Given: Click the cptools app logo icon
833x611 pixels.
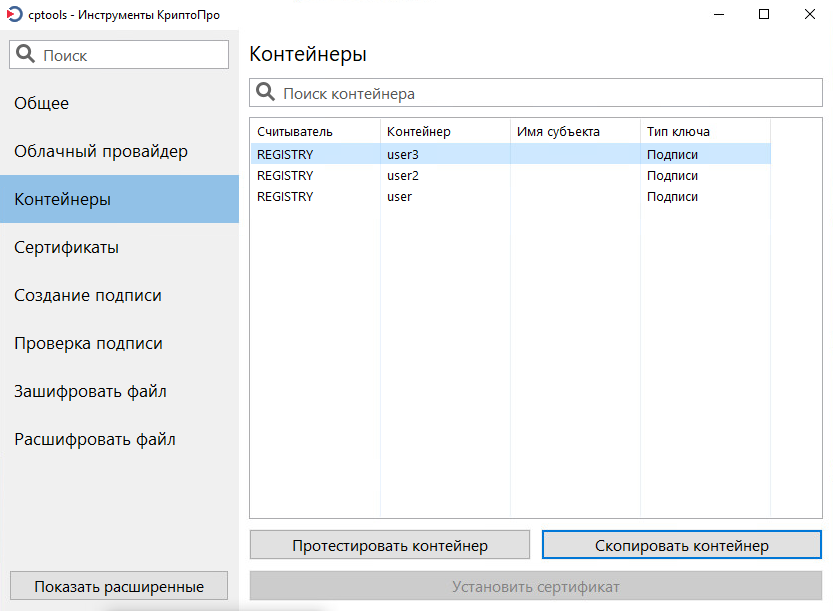Looking at the screenshot, I should pos(14,14).
